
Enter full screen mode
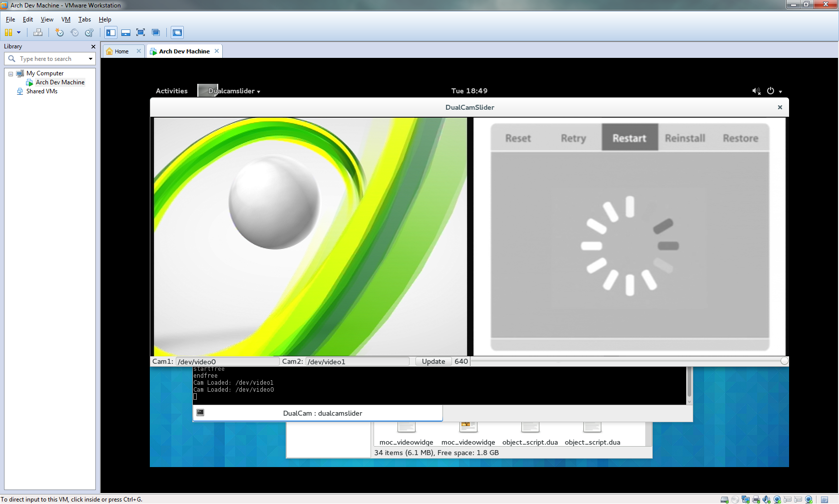[141, 33]
